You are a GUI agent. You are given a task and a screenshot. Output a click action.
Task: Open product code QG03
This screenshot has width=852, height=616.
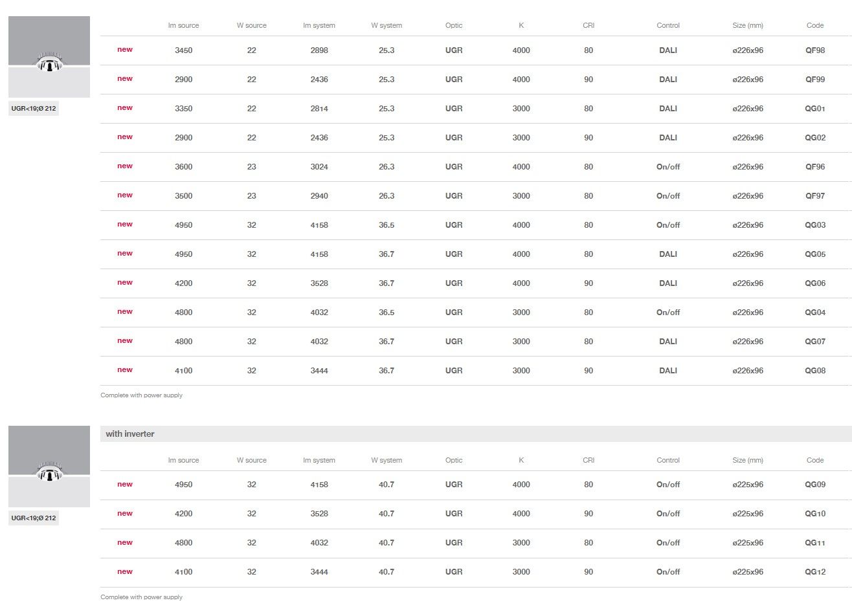(x=814, y=225)
